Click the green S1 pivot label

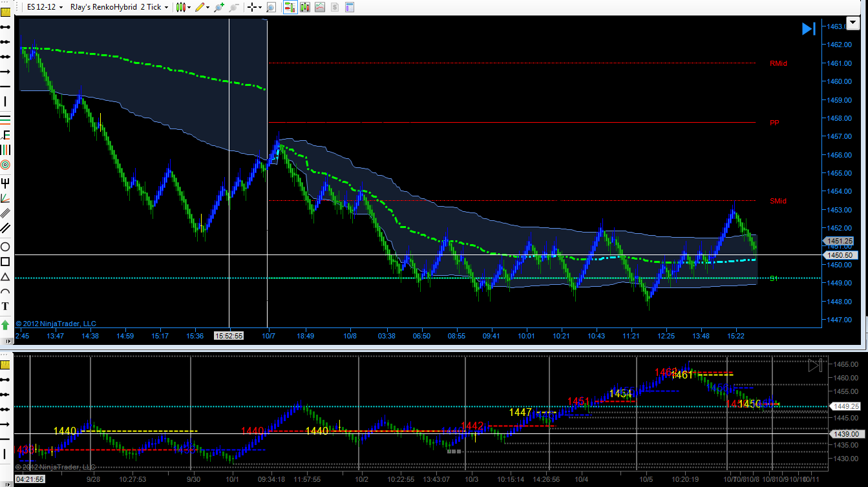774,278
